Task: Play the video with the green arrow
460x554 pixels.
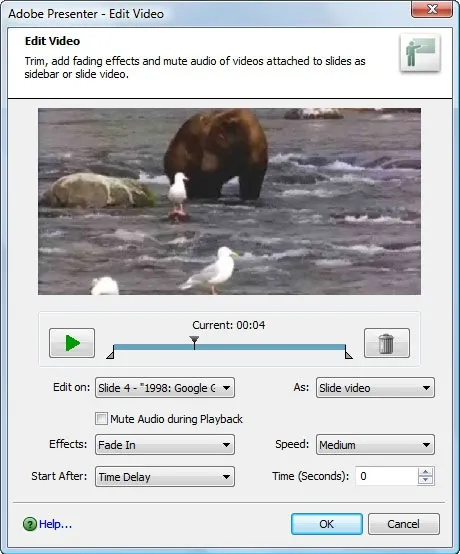Action: coord(72,343)
